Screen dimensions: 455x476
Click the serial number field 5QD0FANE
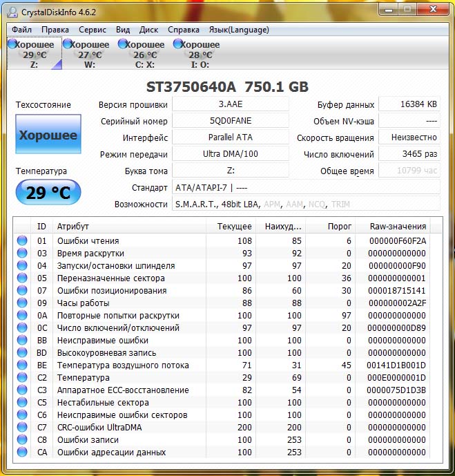pos(231,121)
